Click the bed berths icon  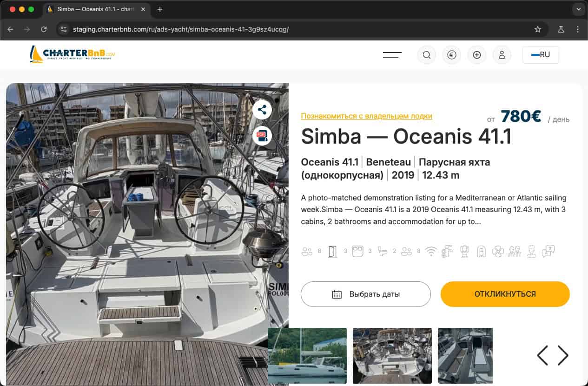pos(357,252)
